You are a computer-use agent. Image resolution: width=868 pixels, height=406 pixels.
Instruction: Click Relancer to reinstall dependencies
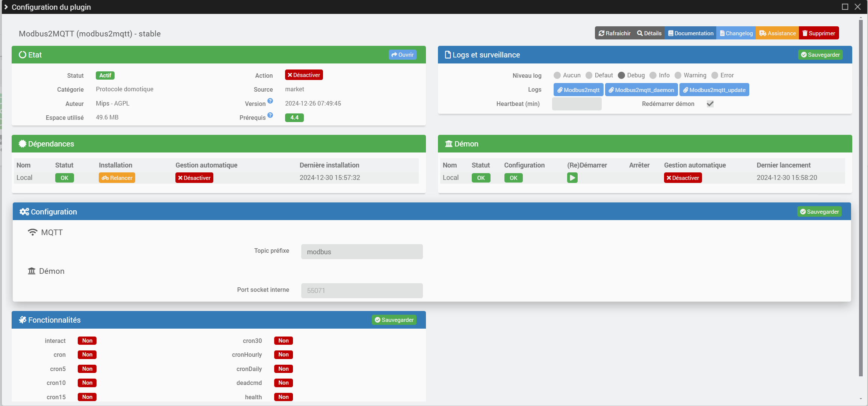coord(117,178)
